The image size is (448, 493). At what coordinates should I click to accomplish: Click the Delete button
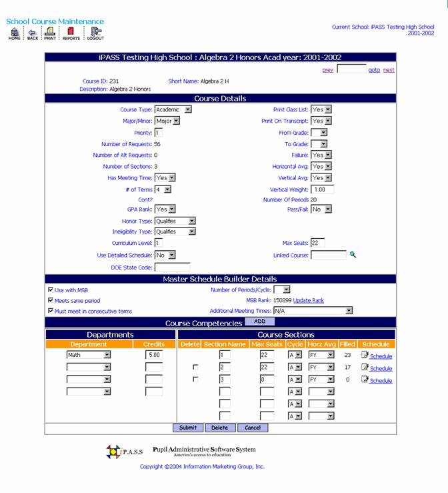(x=219, y=428)
